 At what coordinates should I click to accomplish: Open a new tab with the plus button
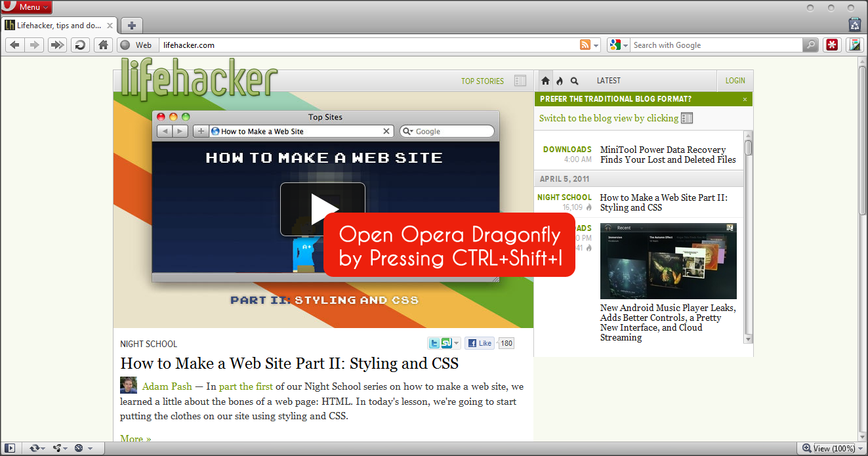(132, 26)
